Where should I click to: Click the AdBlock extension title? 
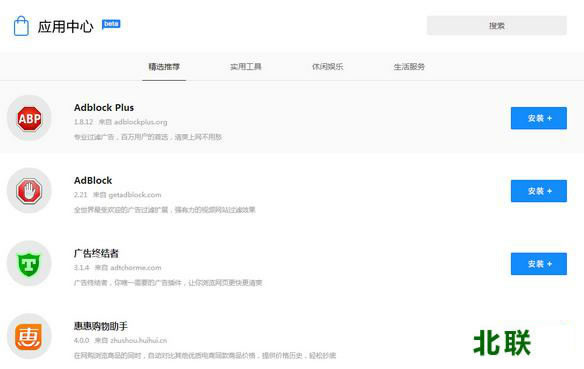(x=93, y=181)
